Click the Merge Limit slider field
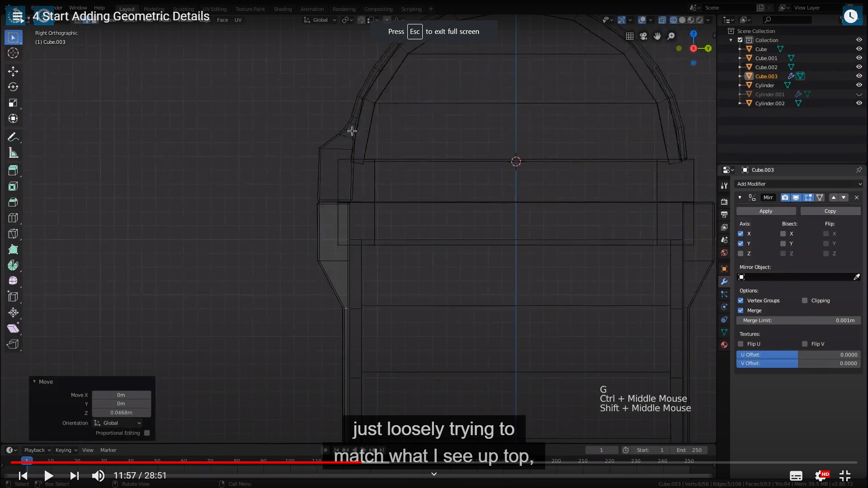 798,320
